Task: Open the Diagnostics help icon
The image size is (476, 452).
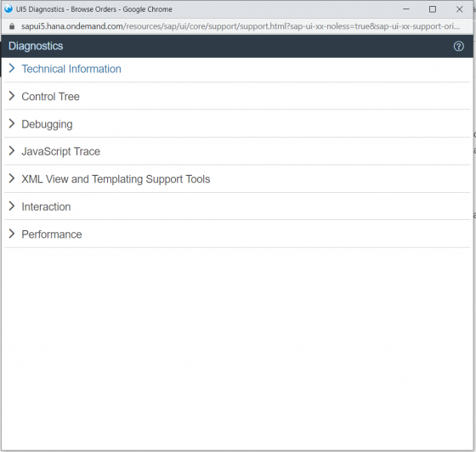Action: pyautogui.click(x=458, y=47)
